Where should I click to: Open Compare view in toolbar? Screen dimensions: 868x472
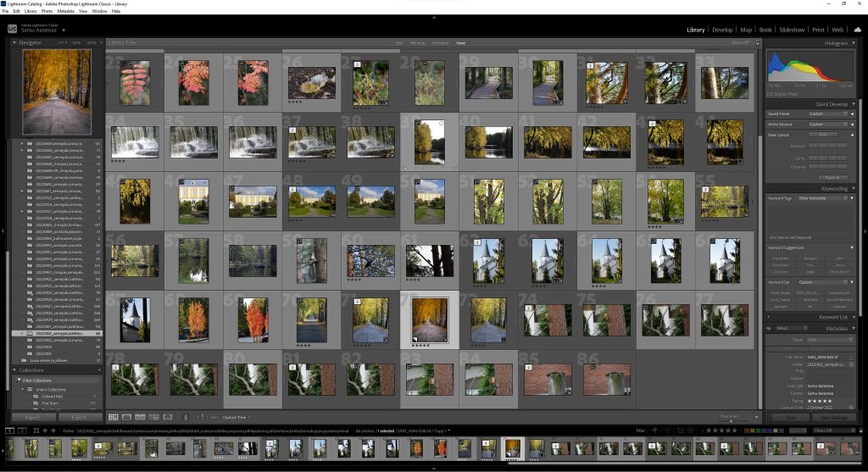pyautogui.click(x=140, y=417)
